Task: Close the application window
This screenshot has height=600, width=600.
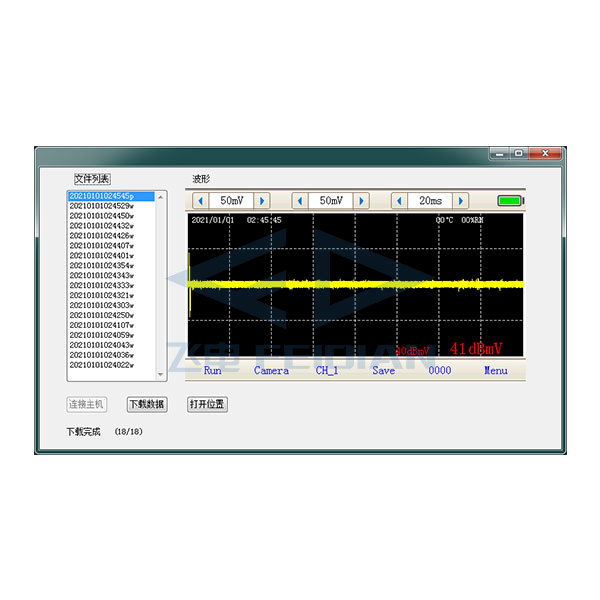Action: click(x=545, y=153)
